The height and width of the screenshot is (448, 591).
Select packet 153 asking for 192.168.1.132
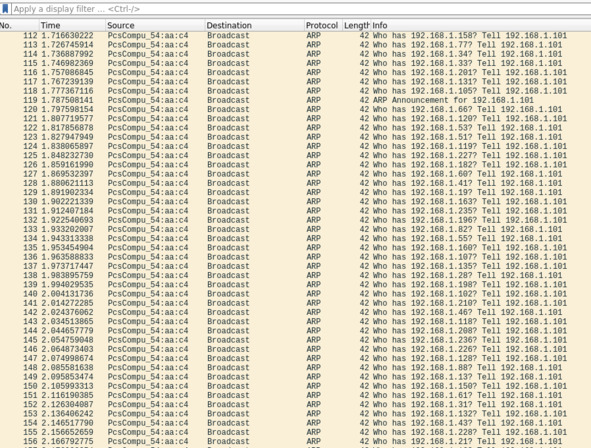pyautogui.click(x=296, y=414)
